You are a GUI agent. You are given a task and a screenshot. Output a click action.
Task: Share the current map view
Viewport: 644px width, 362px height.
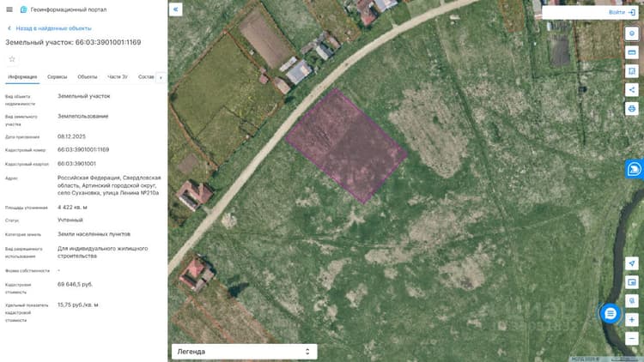coord(632,90)
